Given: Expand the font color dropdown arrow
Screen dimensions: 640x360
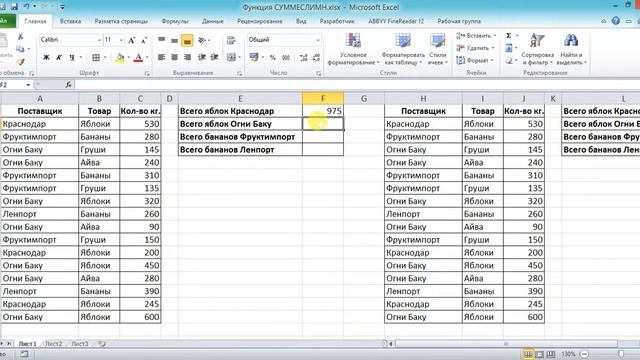Looking at the screenshot, I should point(147,58).
